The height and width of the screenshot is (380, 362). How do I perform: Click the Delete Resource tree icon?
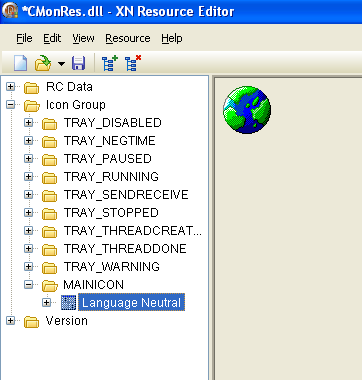tap(133, 63)
